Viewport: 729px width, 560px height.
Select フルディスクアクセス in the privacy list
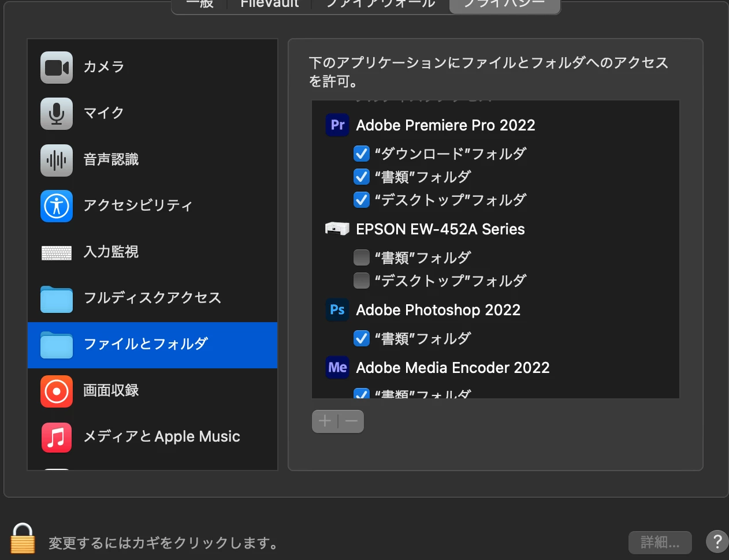click(153, 298)
